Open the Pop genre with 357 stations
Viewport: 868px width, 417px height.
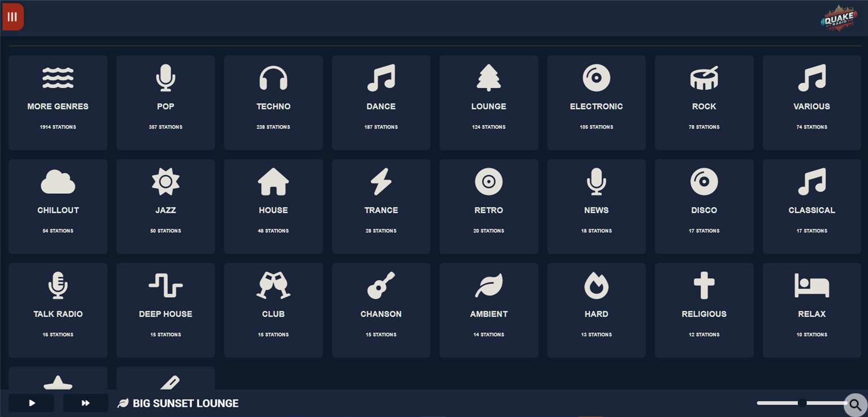(x=166, y=102)
